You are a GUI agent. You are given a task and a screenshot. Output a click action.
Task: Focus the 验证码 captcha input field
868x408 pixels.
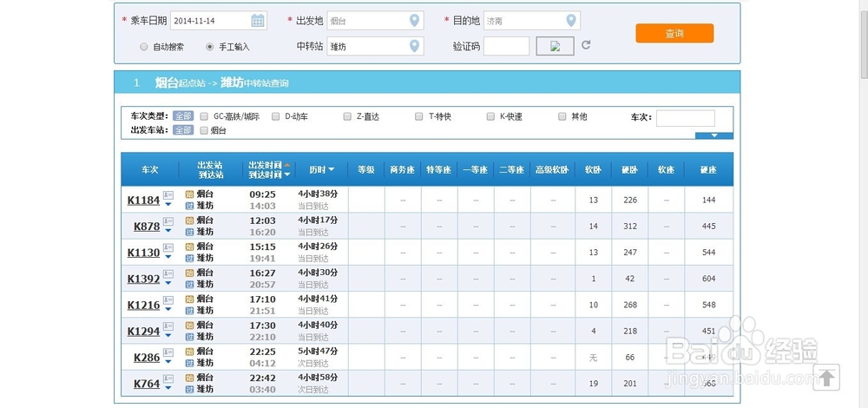tap(507, 46)
